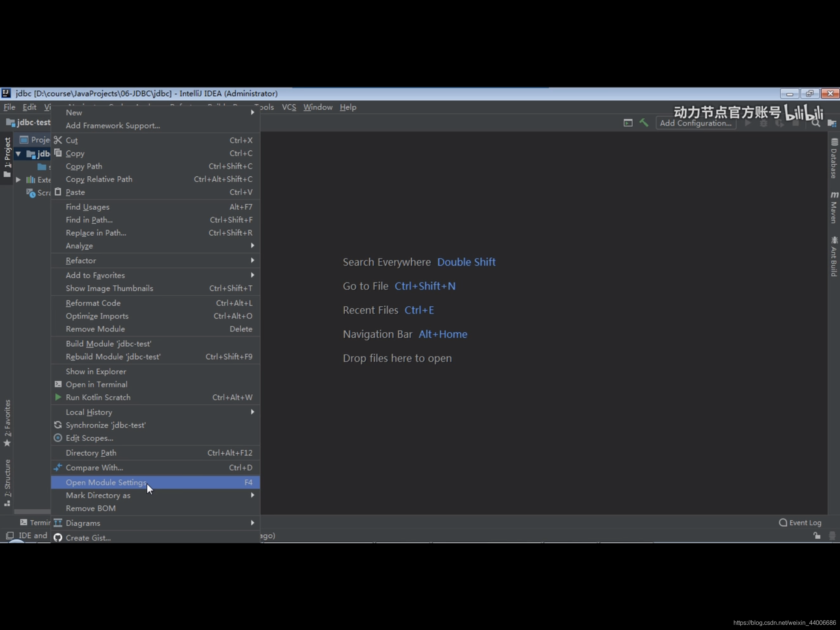Screen dimensions: 840x630
Task: Click the Project view dropdown header
Action: (x=35, y=140)
